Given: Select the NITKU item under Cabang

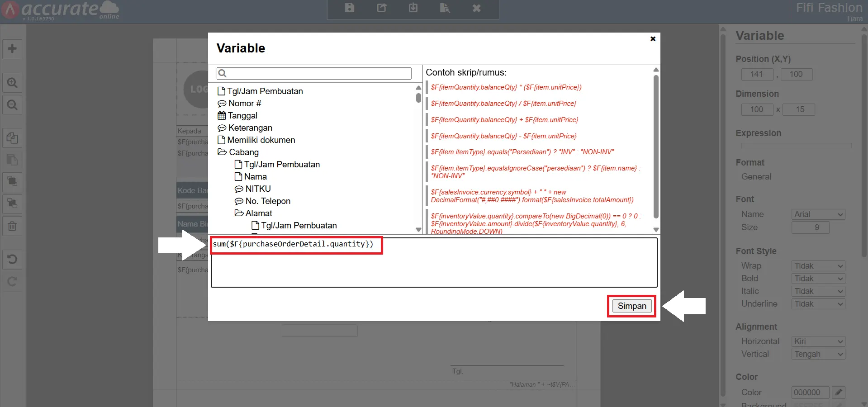Looking at the screenshot, I should (x=258, y=189).
